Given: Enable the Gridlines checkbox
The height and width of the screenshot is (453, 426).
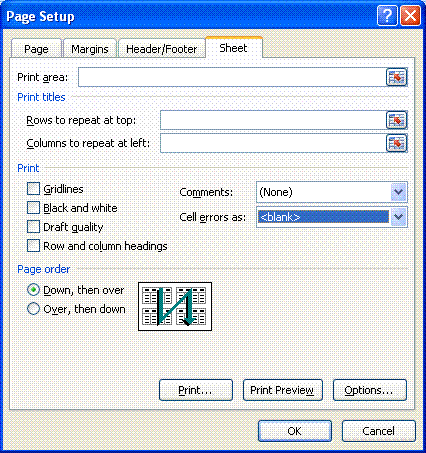Looking at the screenshot, I should pyautogui.click(x=33, y=189).
